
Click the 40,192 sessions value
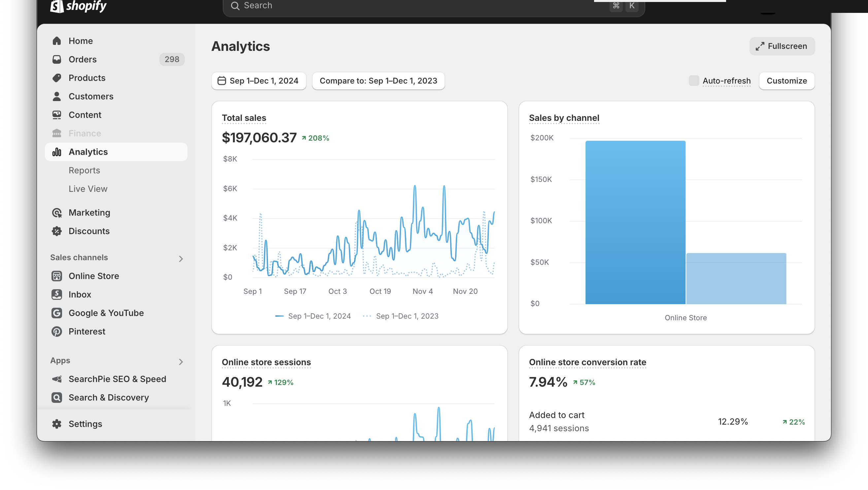(x=242, y=382)
